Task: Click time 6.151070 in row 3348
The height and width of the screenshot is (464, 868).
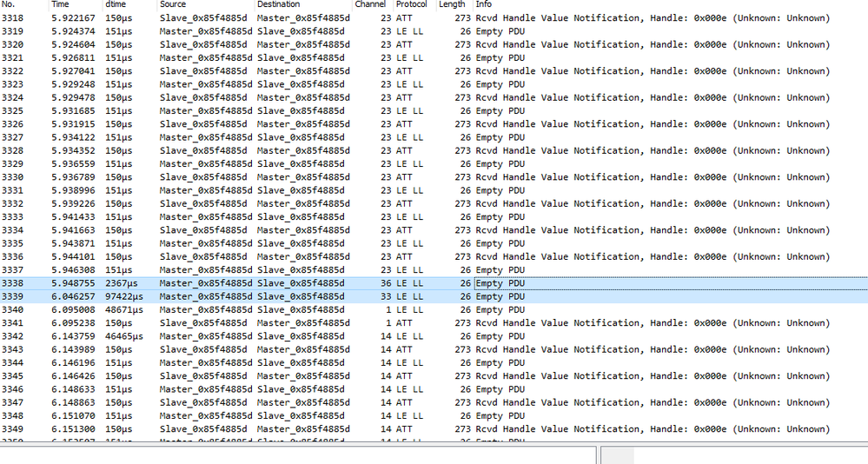Action: (x=73, y=417)
